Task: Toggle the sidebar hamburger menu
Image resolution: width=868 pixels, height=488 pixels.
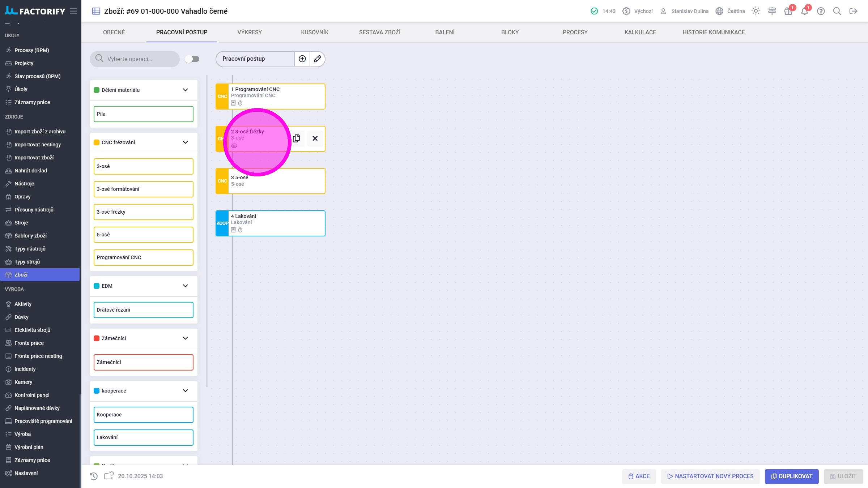Action: point(73,11)
